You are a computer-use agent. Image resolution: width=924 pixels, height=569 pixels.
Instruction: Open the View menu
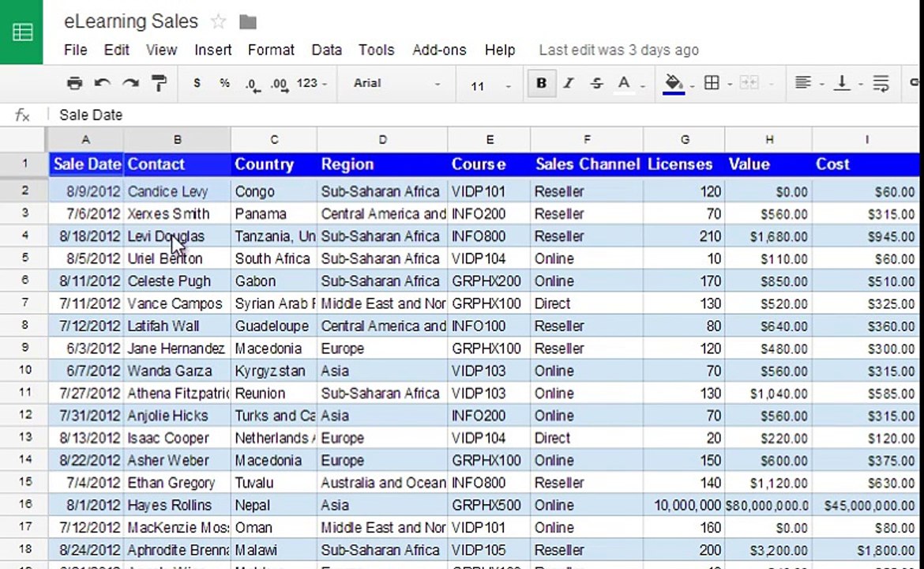(x=161, y=50)
